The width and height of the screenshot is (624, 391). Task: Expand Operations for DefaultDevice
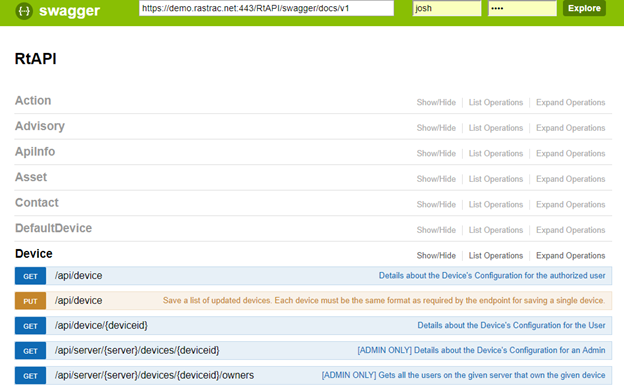(571, 230)
